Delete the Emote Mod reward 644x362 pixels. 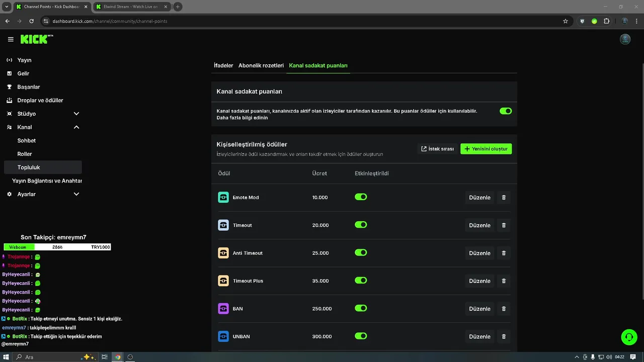[x=504, y=198]
